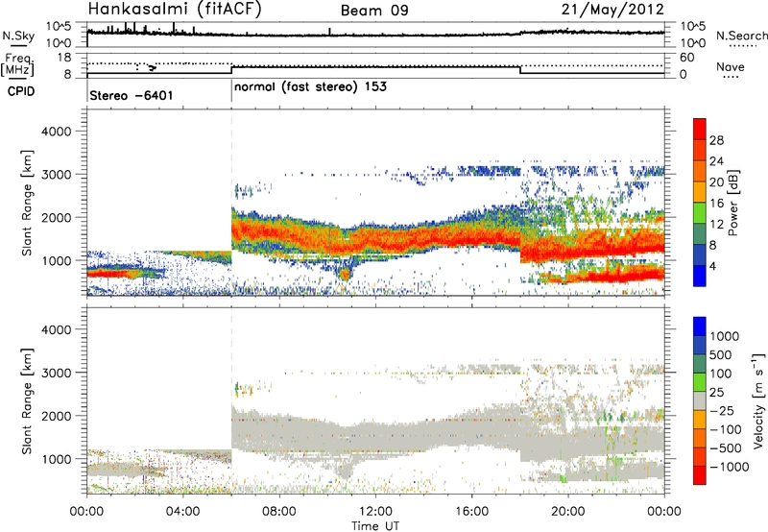Click the 04:00 time axis tick label
Screen dimensions: 768x532
(182, 512)
